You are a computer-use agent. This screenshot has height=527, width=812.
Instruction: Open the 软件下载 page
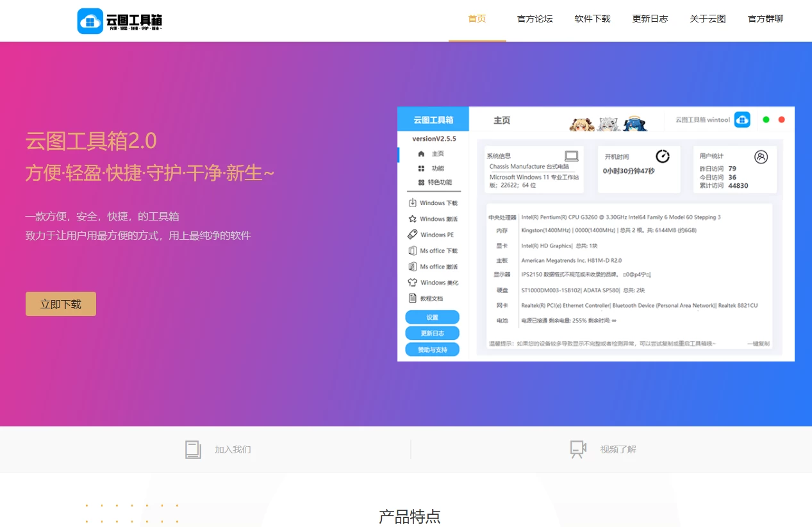[x=592, y=19]
